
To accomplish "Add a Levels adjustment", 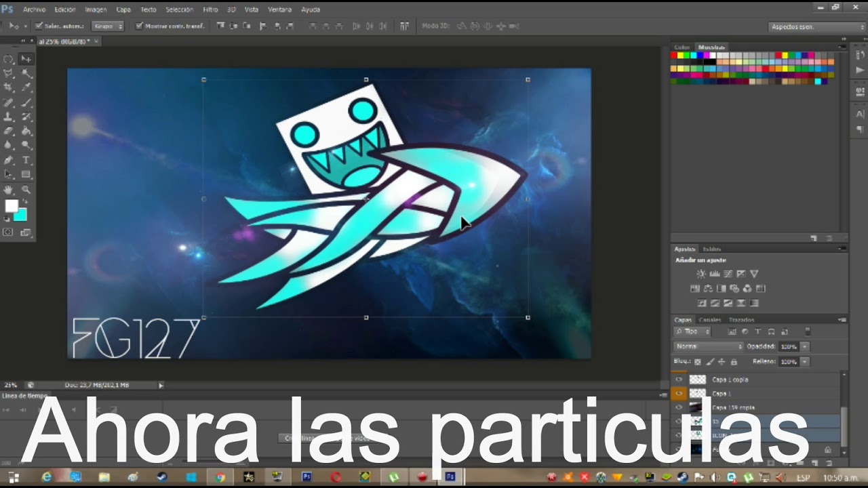I will click(x=715, y=274).
